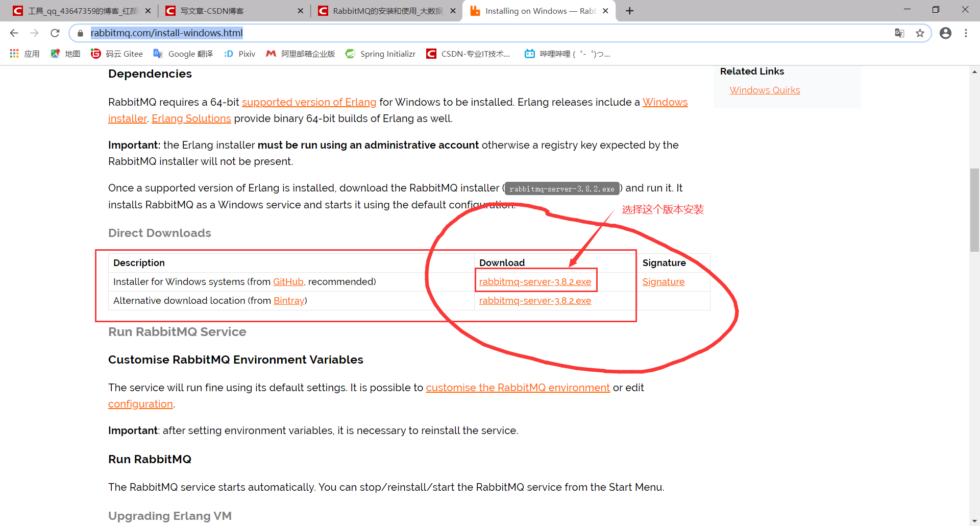Open 'supported version of Erlang' link
This screenshot has width=980, height=526.
309,102
